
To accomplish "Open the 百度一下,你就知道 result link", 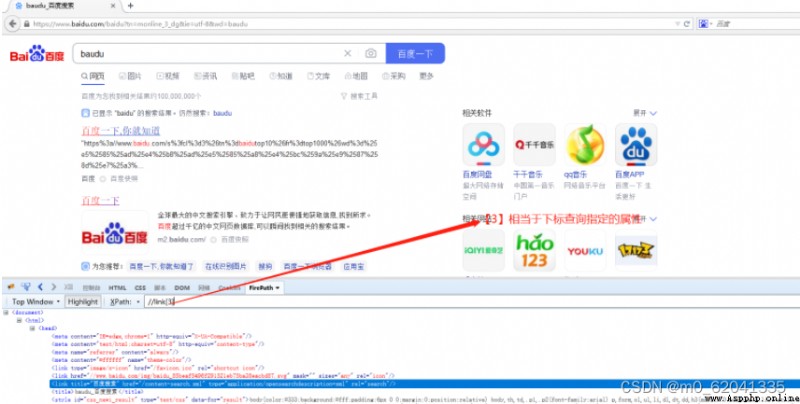I will [121, 130].
